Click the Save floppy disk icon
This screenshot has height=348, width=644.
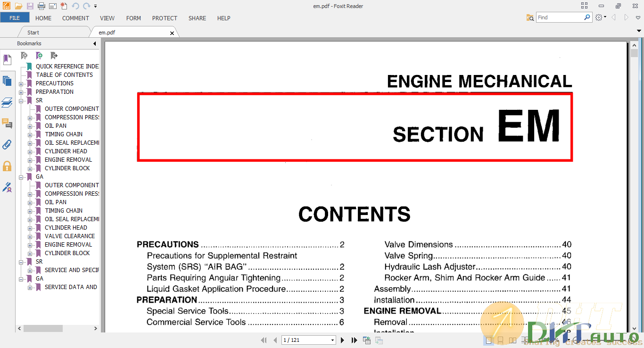click(30, 6)
